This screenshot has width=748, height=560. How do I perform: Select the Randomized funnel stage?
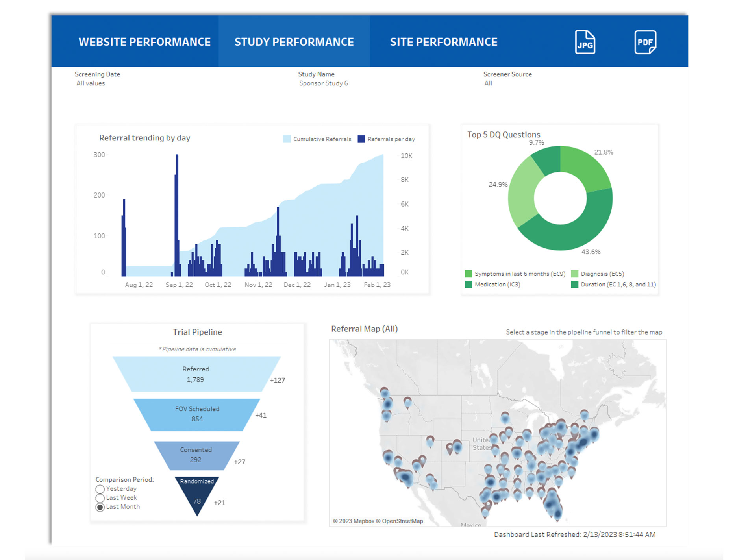tap(197, 494)
